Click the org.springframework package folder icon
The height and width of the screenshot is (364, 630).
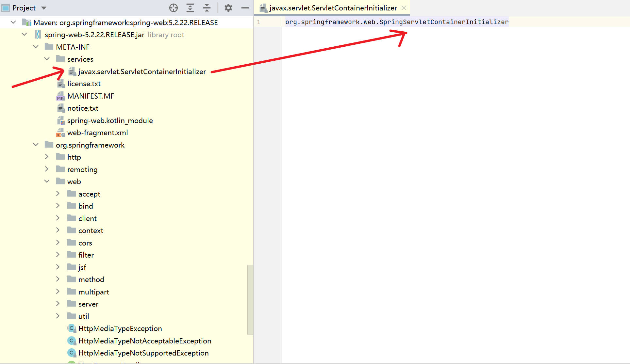tap(49, 144)
